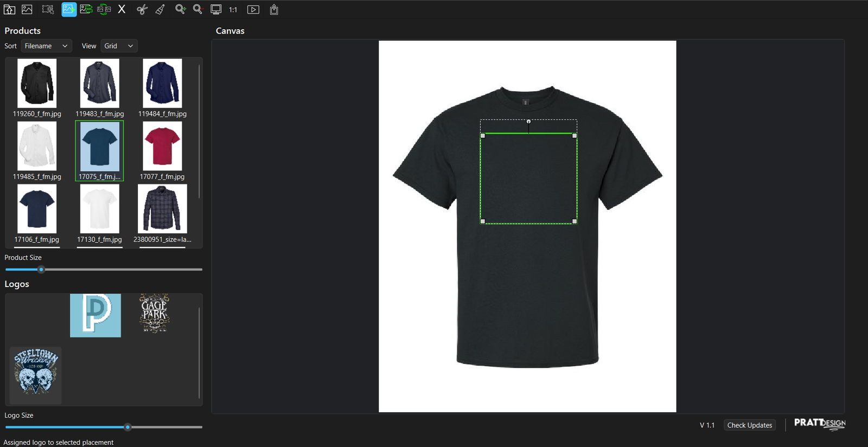Image resolution: width=868 pixels, height=447 pixels.
Task: Click the rotation handle above the placement box
Action: tap(528, 122)
